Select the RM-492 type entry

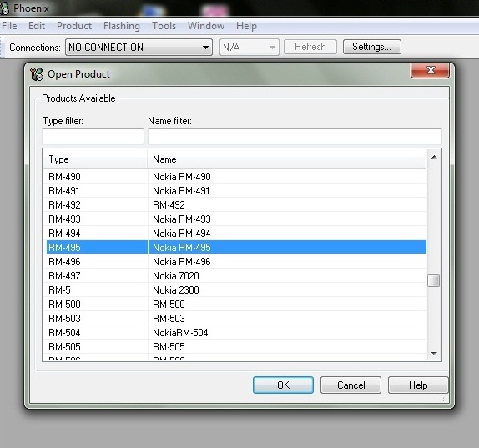[64, 205]
